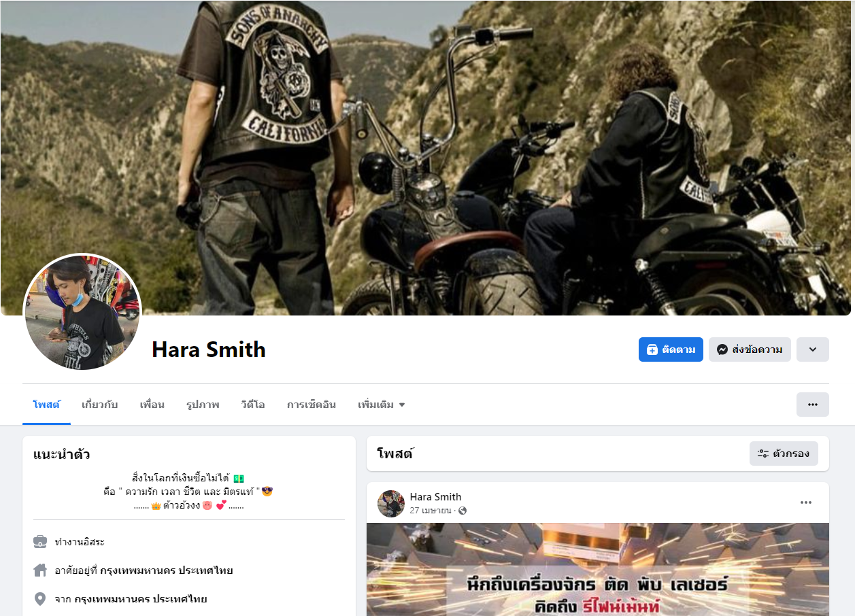Image resolution: width=855 pixels, height=616 pixels.
Task: Click the briefcase work icon in intro
Action: (x=40, y=542)
